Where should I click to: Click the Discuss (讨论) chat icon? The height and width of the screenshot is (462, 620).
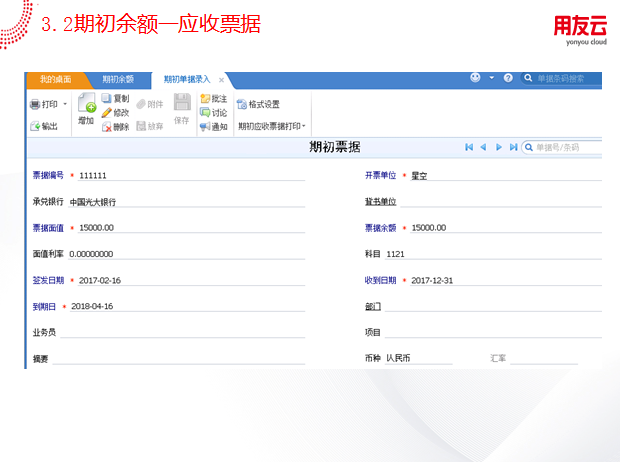click(205, 113)
